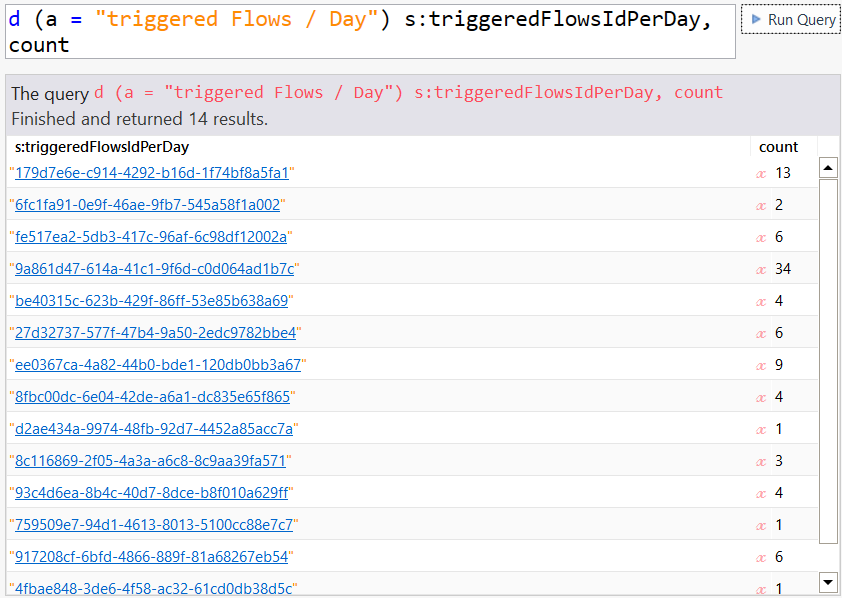Click the x icon in the 8fbc00dc row
Screen dimensions: 842x598
click(x=761, y=397)
